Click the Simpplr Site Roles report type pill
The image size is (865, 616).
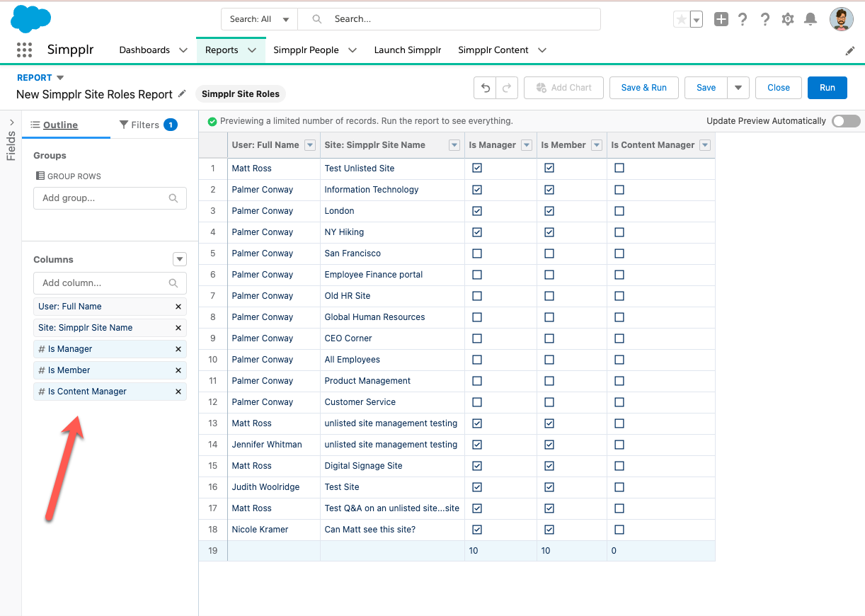pos(241,94)
